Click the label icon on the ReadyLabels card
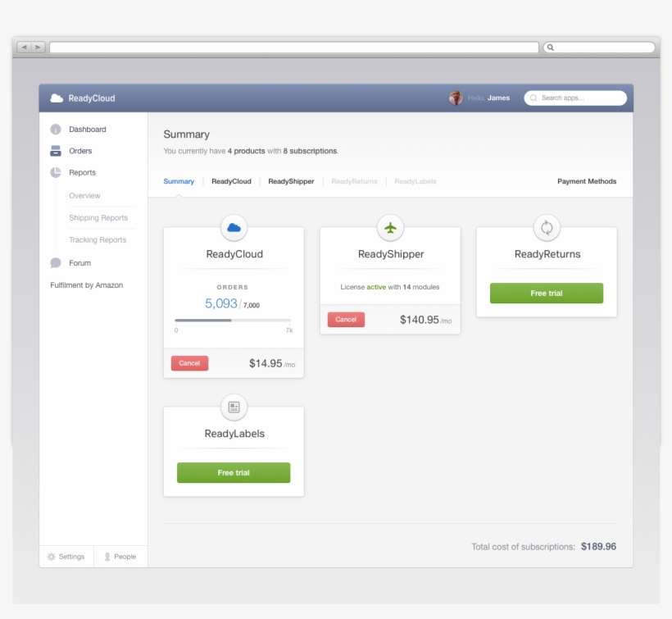This screenshot has height=619, width=672. 233,406
